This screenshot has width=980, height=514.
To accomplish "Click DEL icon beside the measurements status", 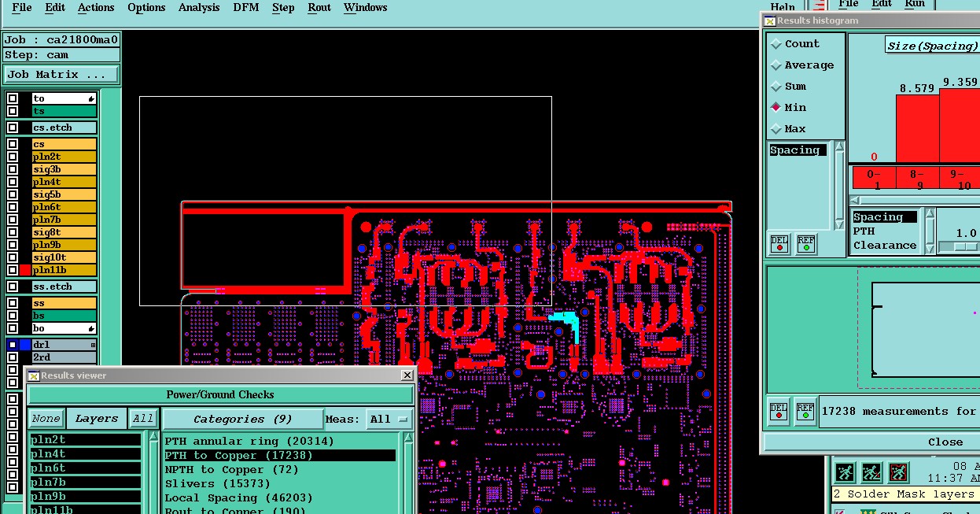I will click(779, 412).
